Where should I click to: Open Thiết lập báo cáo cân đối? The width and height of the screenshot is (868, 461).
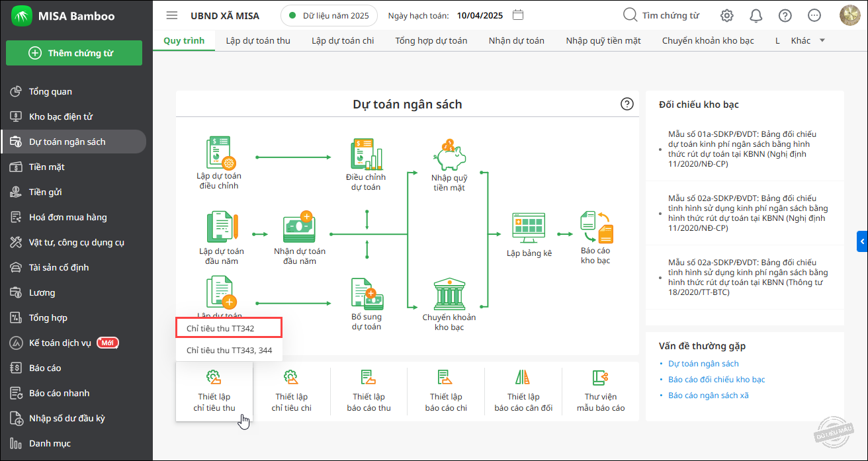(523, 392)
